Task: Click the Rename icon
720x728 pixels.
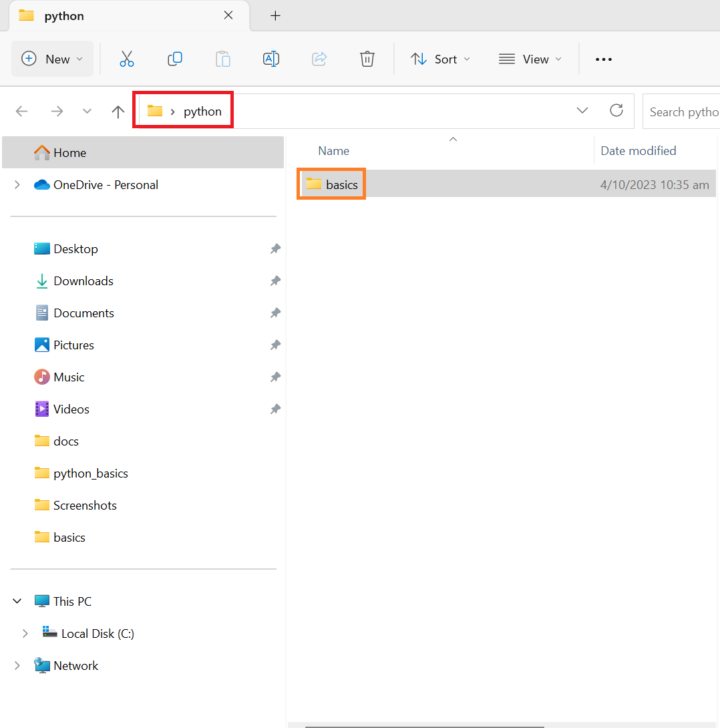Action: point(271,59)
